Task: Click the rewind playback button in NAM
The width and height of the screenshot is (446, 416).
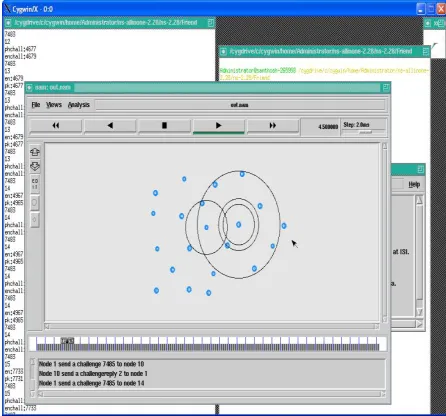Action: pos(56,126)
